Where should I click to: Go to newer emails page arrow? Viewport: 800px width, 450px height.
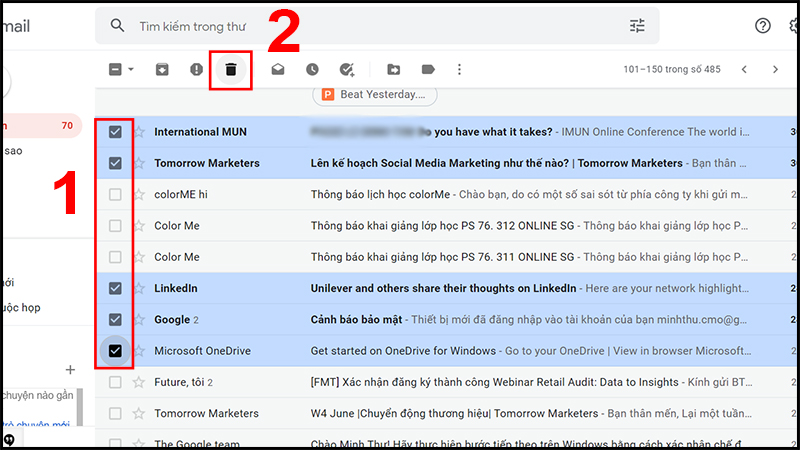pos(744,69)
